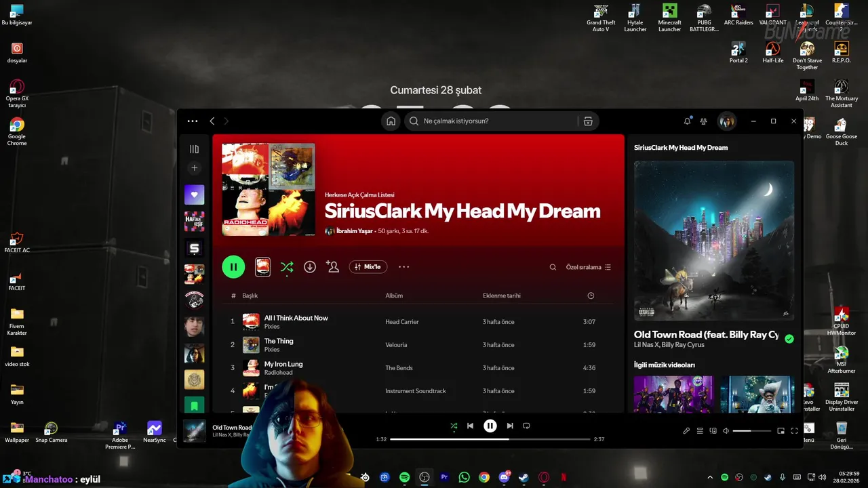The width and height of the screenshot is (868, 488).
Task: Open the Velouria album link
Action: [x=396, y=345]
